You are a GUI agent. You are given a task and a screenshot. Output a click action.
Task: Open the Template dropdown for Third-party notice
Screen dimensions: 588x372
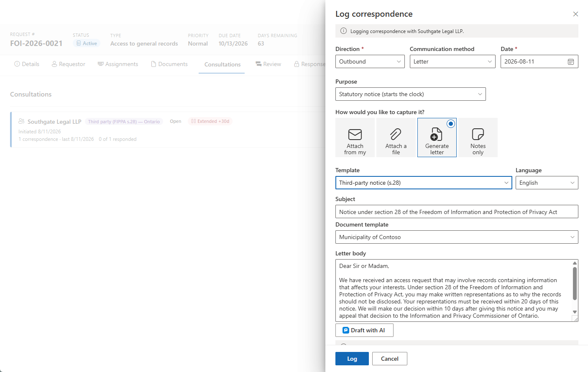(x=424, y=183)
